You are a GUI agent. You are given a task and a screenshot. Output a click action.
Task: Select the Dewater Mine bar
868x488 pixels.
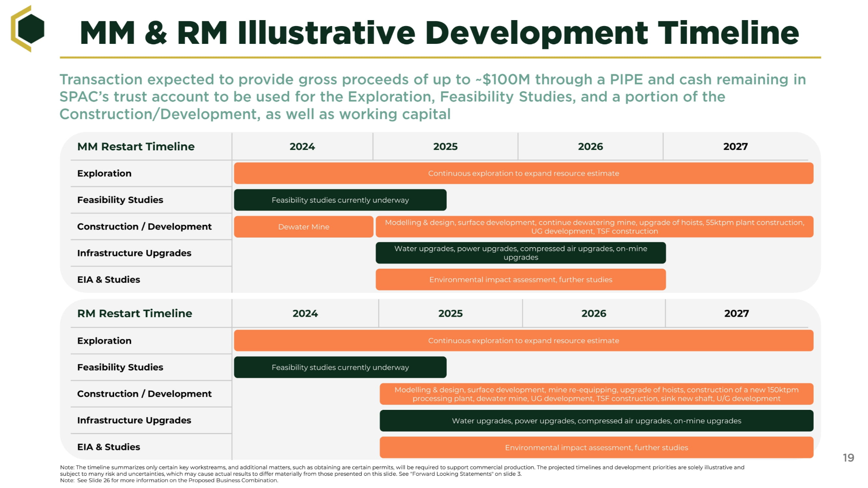coord(303,227)
